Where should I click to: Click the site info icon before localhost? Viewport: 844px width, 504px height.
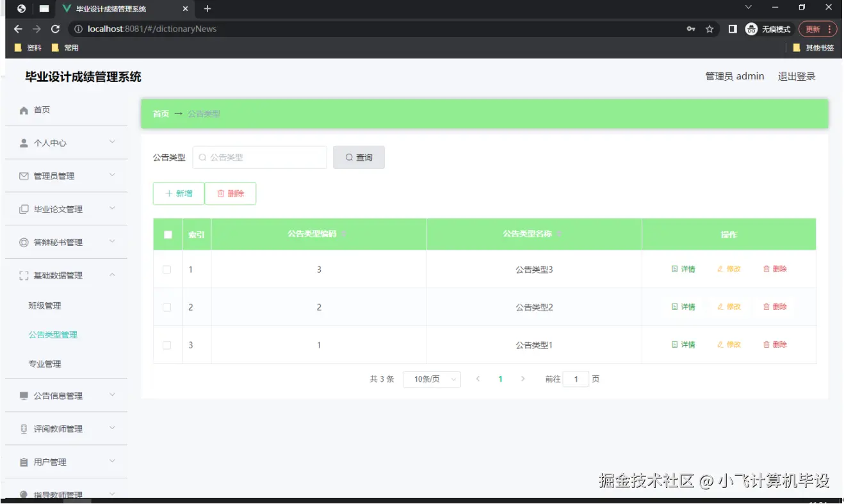point(79,29)
